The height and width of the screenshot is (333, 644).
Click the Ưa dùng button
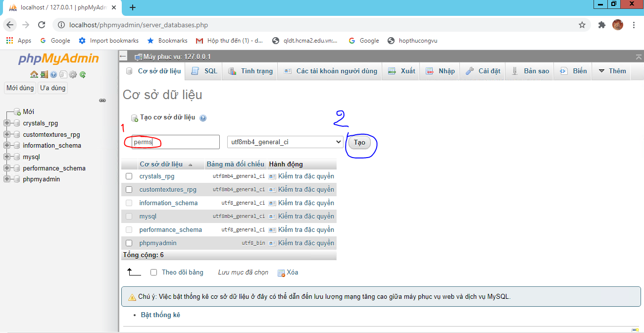click(x=52, y=88)
